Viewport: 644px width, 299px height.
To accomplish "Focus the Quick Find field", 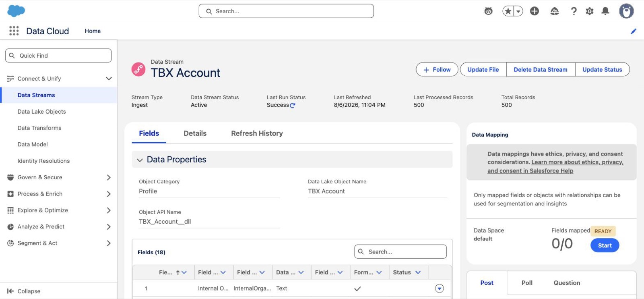I will pos(58,56).
